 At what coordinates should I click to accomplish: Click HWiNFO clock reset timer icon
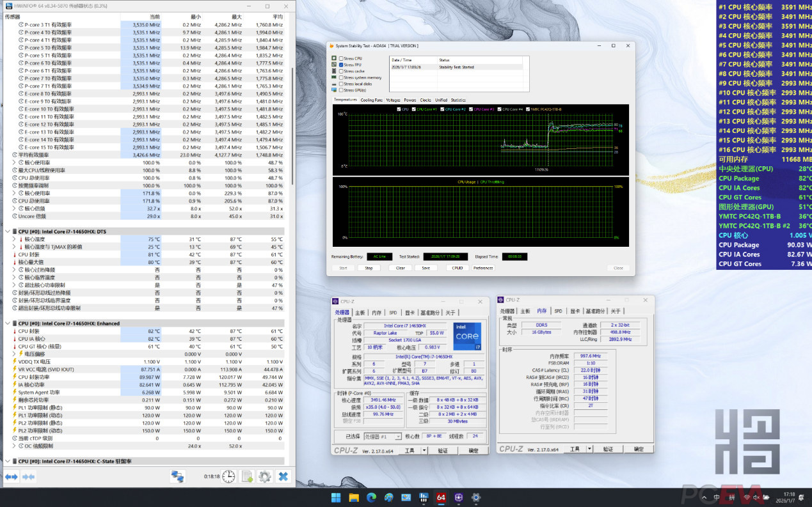(228, 476)
